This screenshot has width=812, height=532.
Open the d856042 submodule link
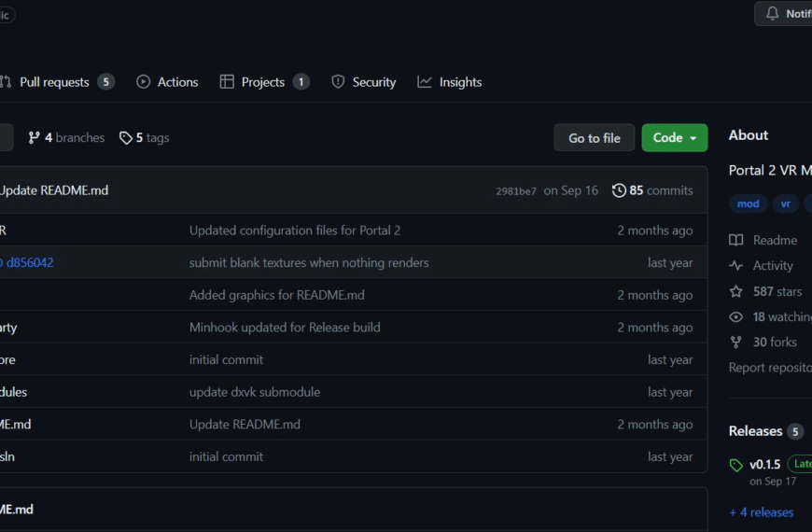(30, 262)
